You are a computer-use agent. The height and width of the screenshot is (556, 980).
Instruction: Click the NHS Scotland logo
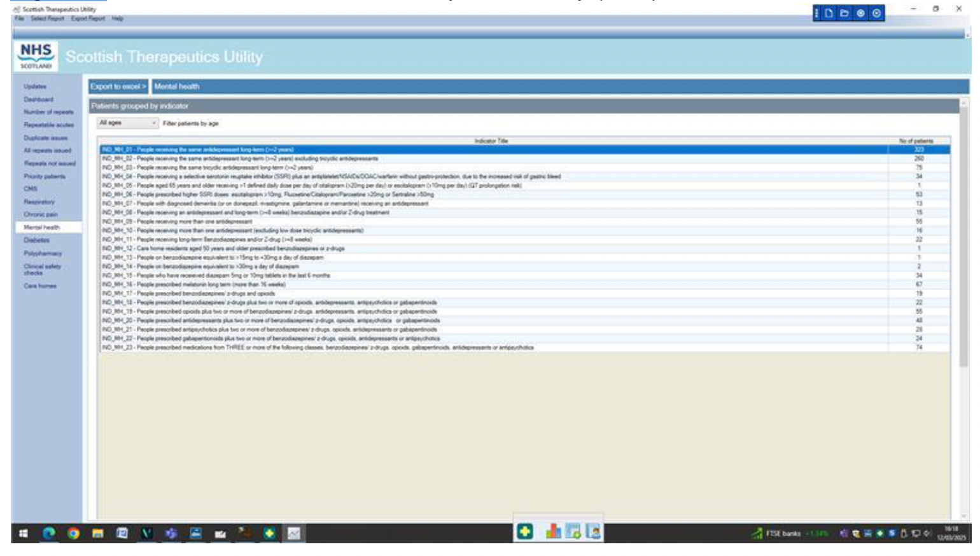click(36, 56)
